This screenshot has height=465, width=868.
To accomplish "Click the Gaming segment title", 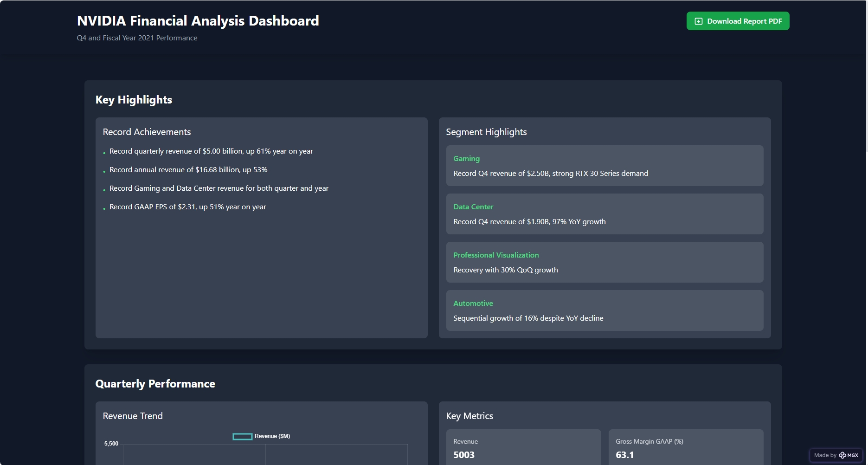I will 467,159.
